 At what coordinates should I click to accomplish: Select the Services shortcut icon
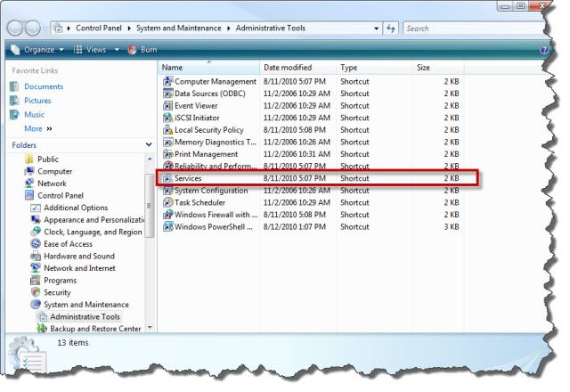click(167, 178)
